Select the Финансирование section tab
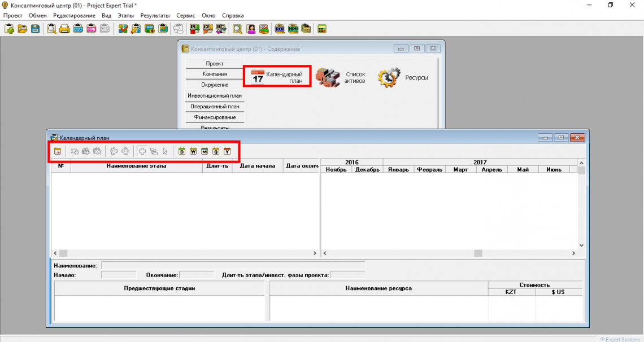The width and height of the screenshot is (644, 342). pos(215,117)
